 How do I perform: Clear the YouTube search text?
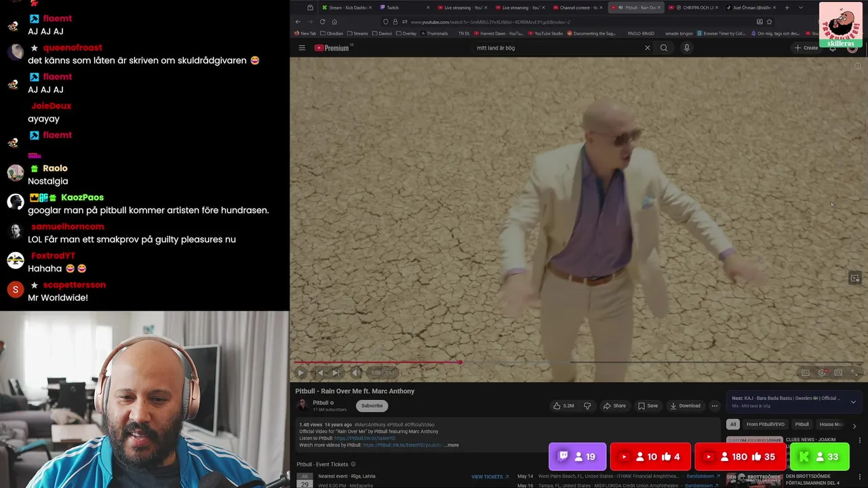coord(647,47)
